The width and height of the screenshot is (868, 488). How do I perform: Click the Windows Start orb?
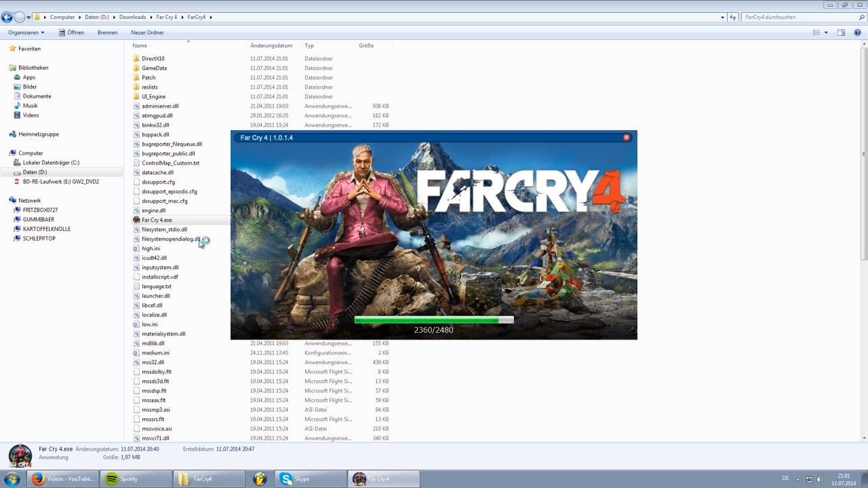[12, 479]
